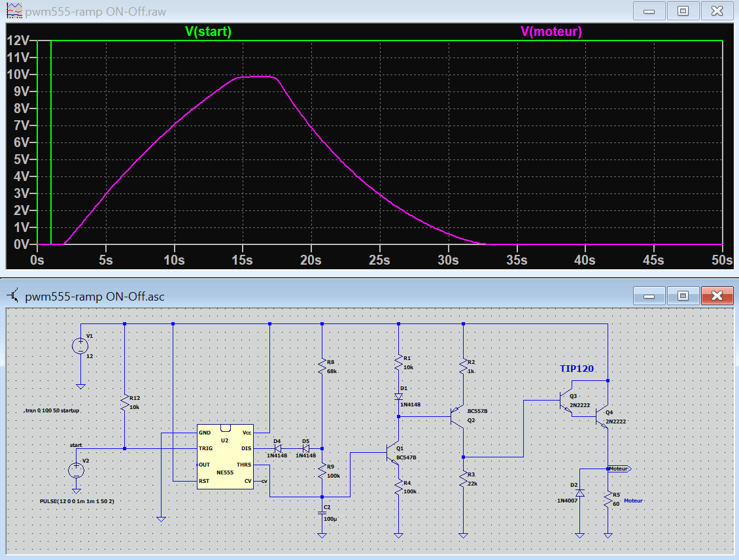Viewport: 739px width, 560px height.
Task: Select the V2 pulse source symbol
Action: point(77,470)
